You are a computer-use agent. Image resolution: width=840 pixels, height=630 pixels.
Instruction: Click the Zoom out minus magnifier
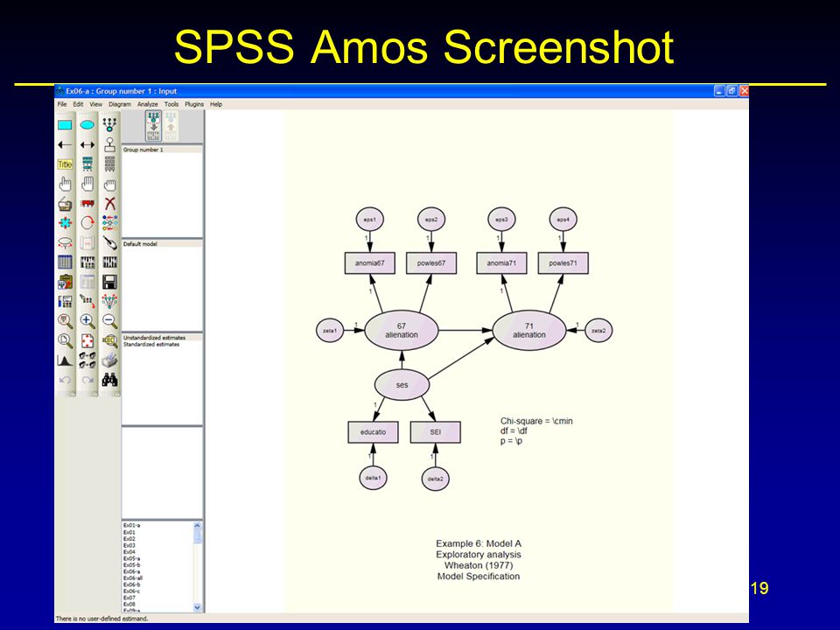110,321
